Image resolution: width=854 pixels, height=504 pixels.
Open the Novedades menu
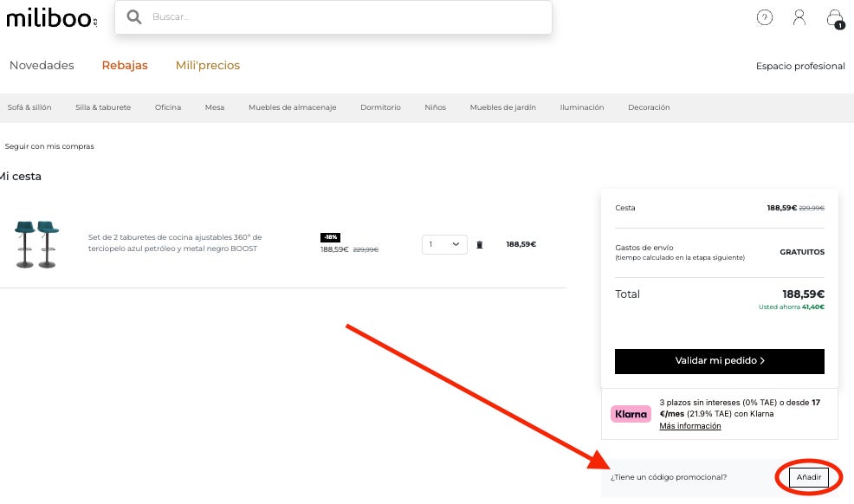42,65
